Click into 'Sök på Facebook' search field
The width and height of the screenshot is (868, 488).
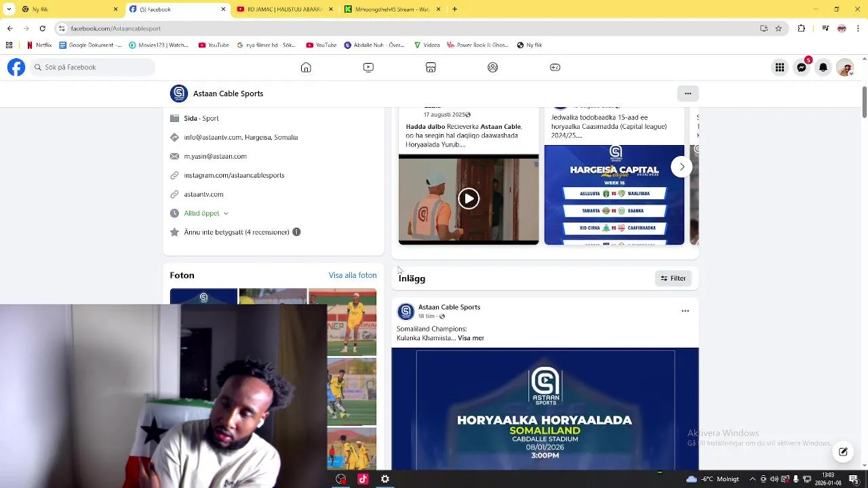(92, 67)
